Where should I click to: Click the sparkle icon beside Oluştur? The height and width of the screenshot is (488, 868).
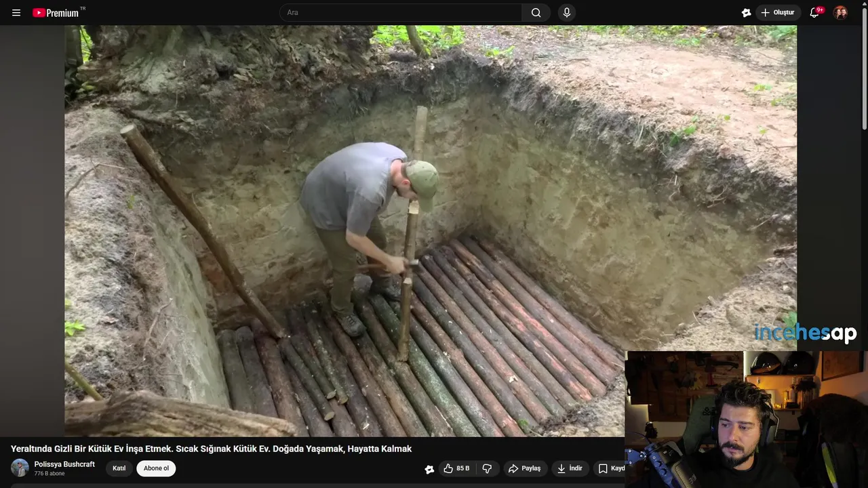[x=746, y=13]
